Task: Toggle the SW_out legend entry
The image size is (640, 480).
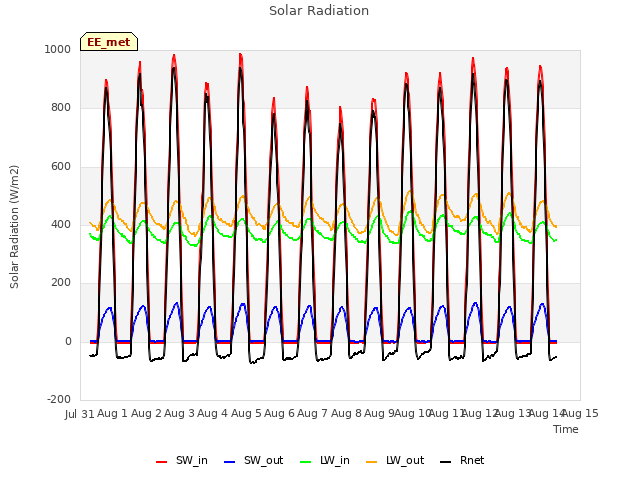Action: pos(253,460)
